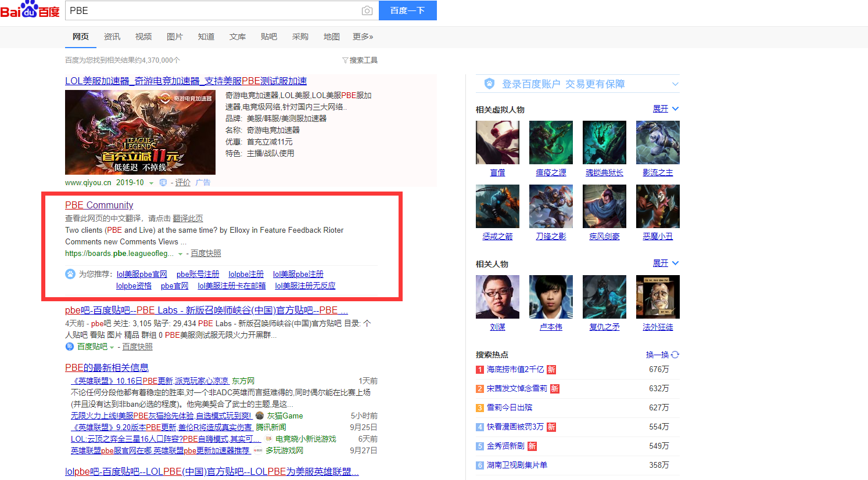Expand dropdown arrow beside www.qiyou.cn 2019-10
Image resolution: width=868 pixels, height=480 pixels.
coord(151,183)
